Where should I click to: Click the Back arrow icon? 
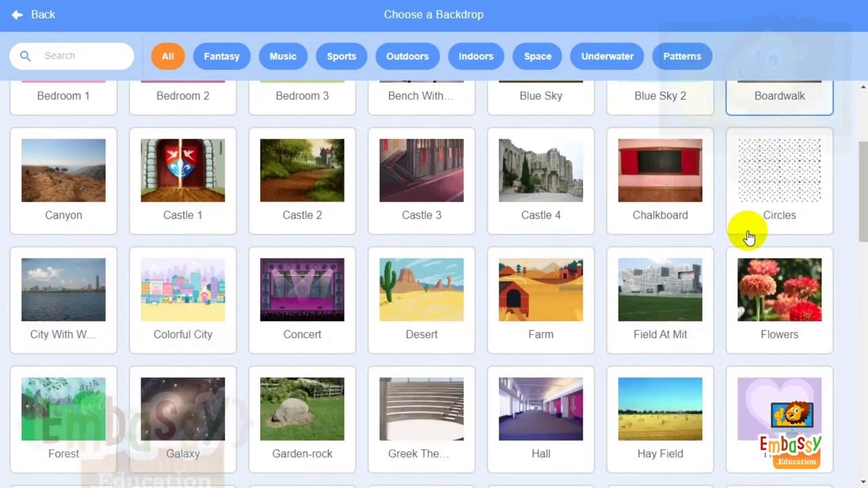17,14
